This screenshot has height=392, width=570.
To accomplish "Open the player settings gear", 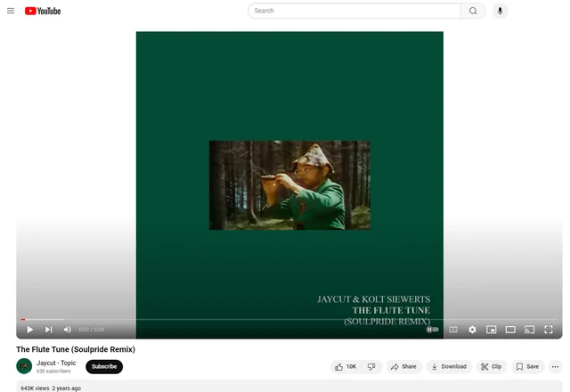I will coord(472,330).
